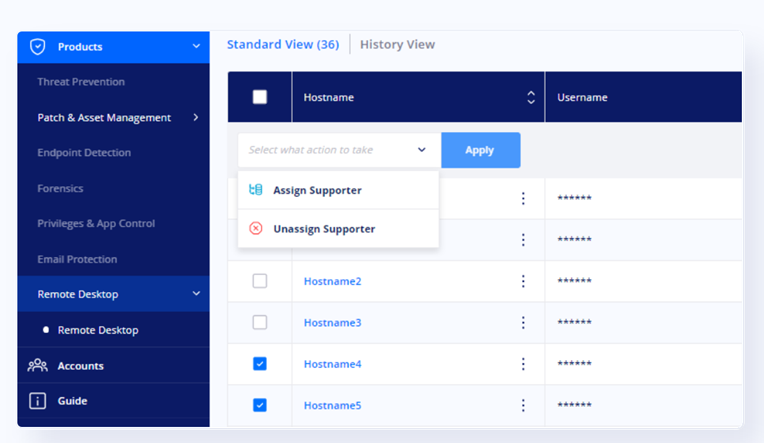Open the action selection dropdown
This screenshot has width=764, height=443.
point(339,150)
